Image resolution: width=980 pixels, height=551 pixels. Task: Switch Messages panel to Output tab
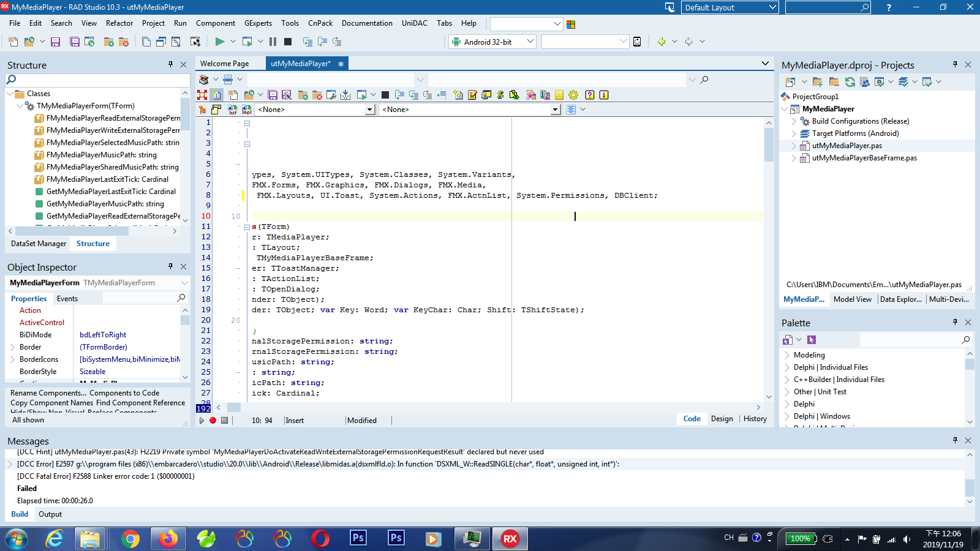(50, 514)
